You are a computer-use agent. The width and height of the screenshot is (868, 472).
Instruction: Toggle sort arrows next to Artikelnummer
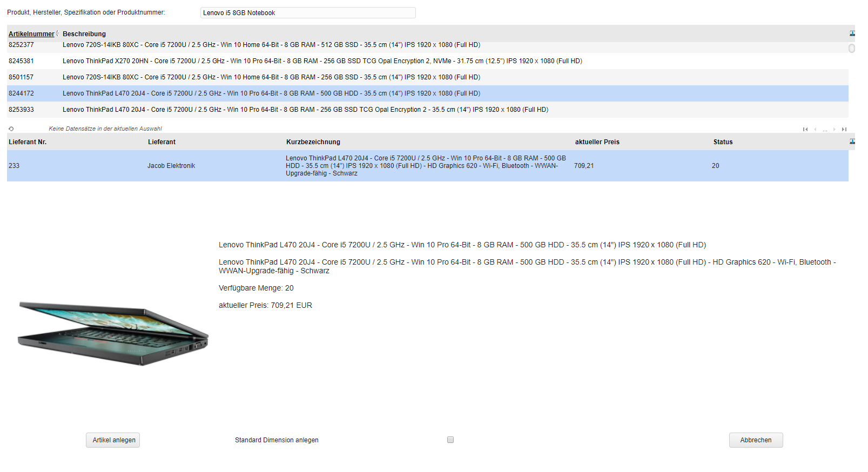pos(57,33)
